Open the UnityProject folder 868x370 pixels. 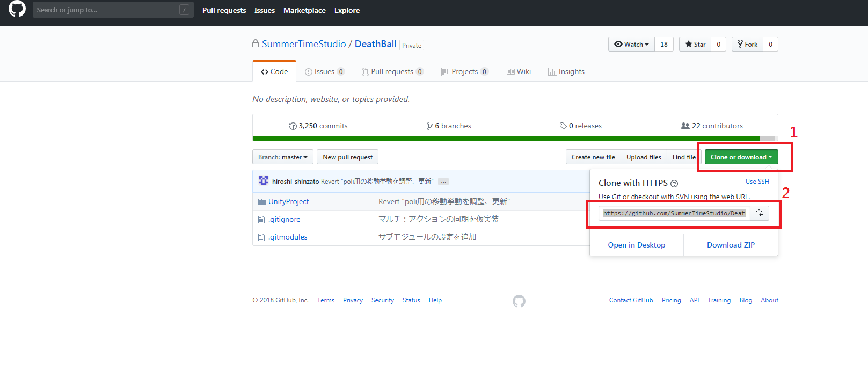coord(289,201)
